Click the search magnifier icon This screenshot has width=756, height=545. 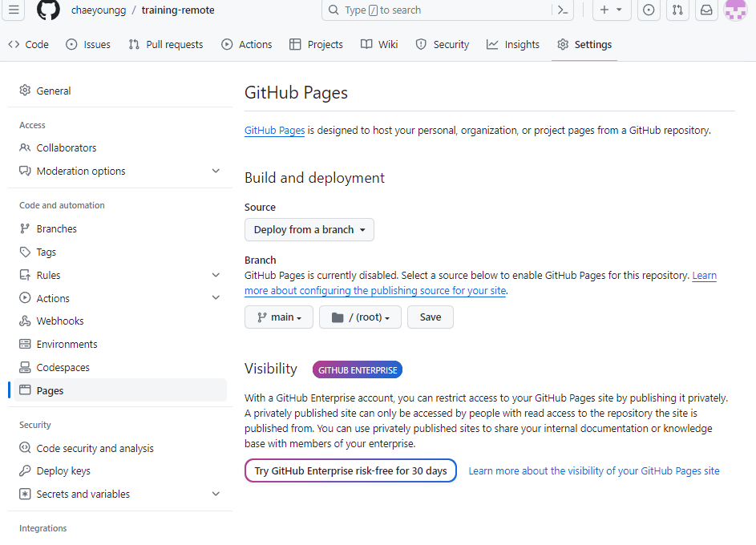point(334,10)
